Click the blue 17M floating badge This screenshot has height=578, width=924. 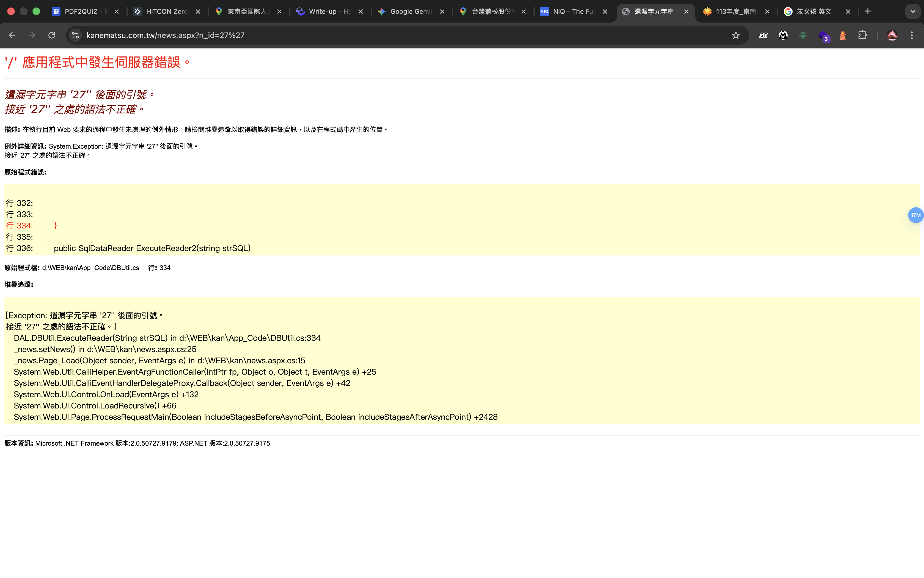pyautogui.click(x=915, y=215)
